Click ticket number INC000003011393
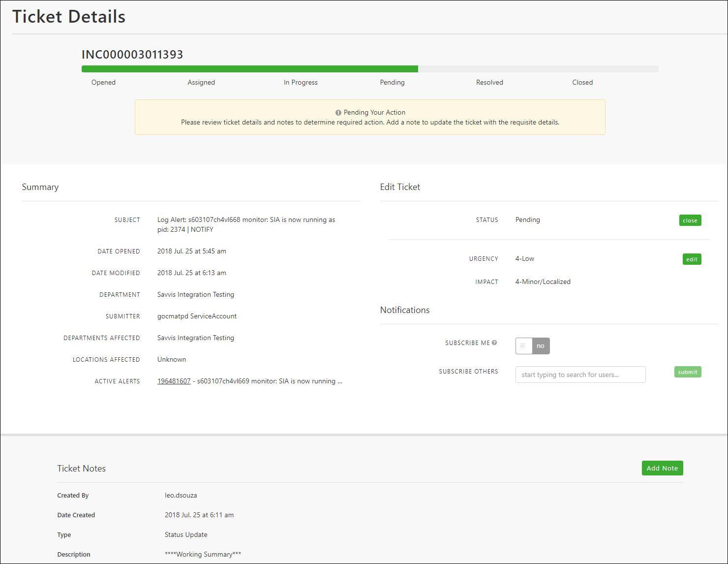The width and height of the screenshot is (728, 564). (132, 55)
